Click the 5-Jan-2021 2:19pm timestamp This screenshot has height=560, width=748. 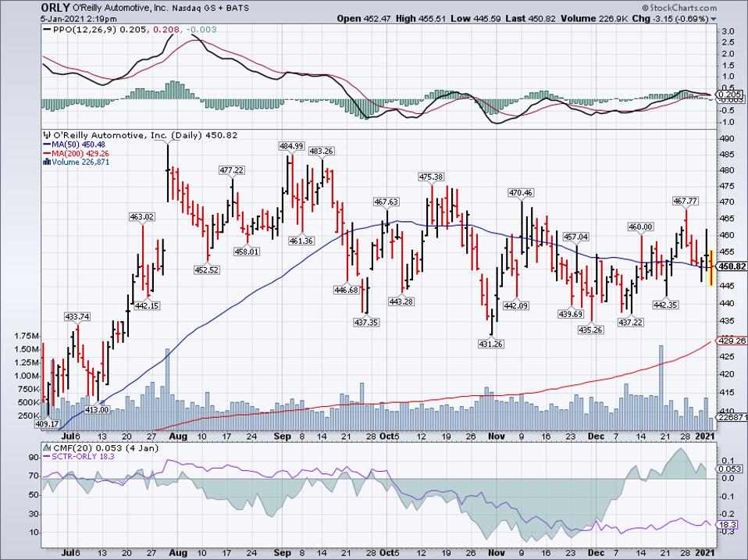click(x=79, y=19)
